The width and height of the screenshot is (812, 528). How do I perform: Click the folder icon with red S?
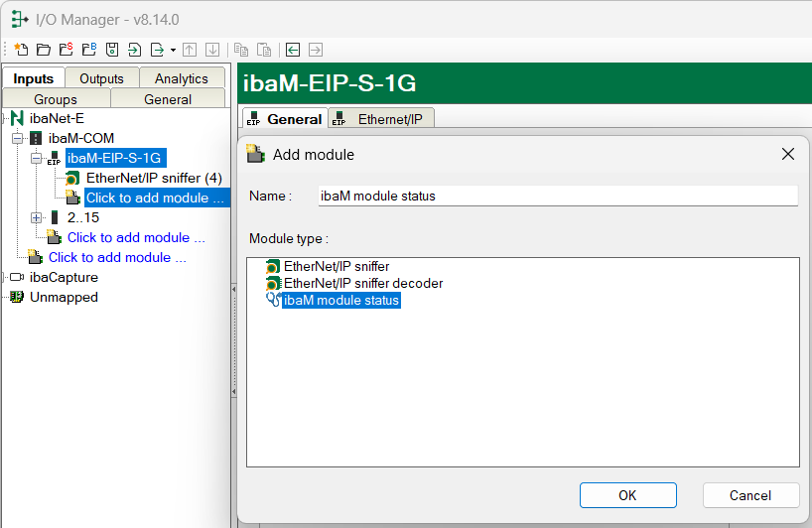[x=67, y=50]
